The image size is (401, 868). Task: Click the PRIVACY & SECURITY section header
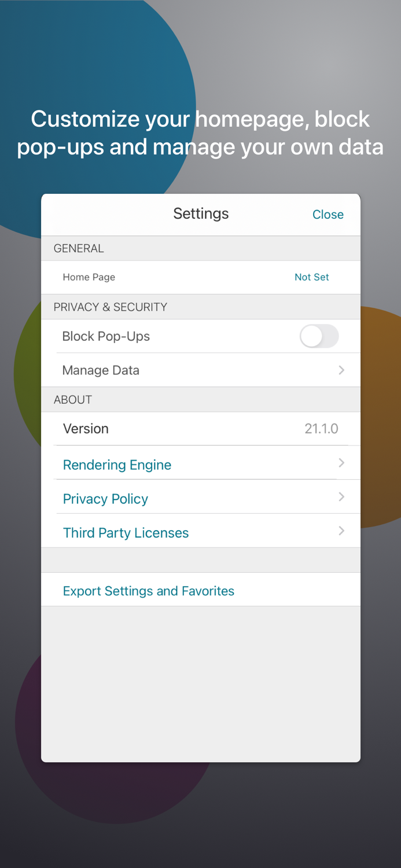[110, 307]
